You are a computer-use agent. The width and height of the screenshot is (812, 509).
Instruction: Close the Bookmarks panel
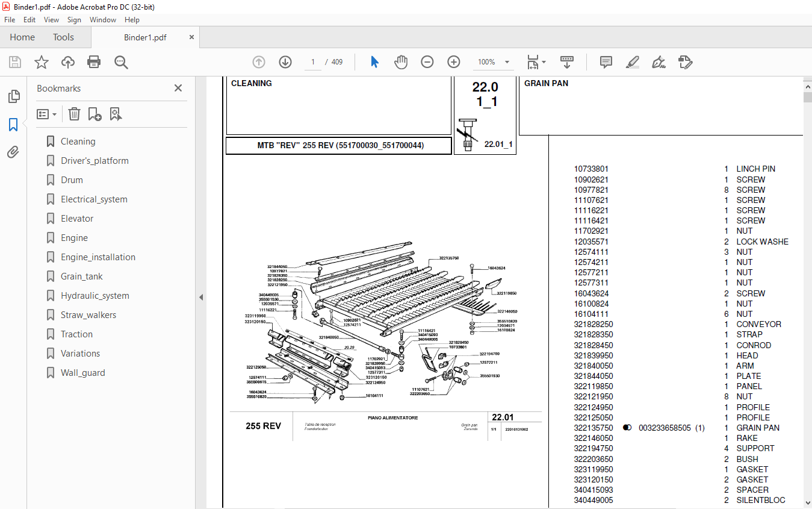[x=178, y=88]
